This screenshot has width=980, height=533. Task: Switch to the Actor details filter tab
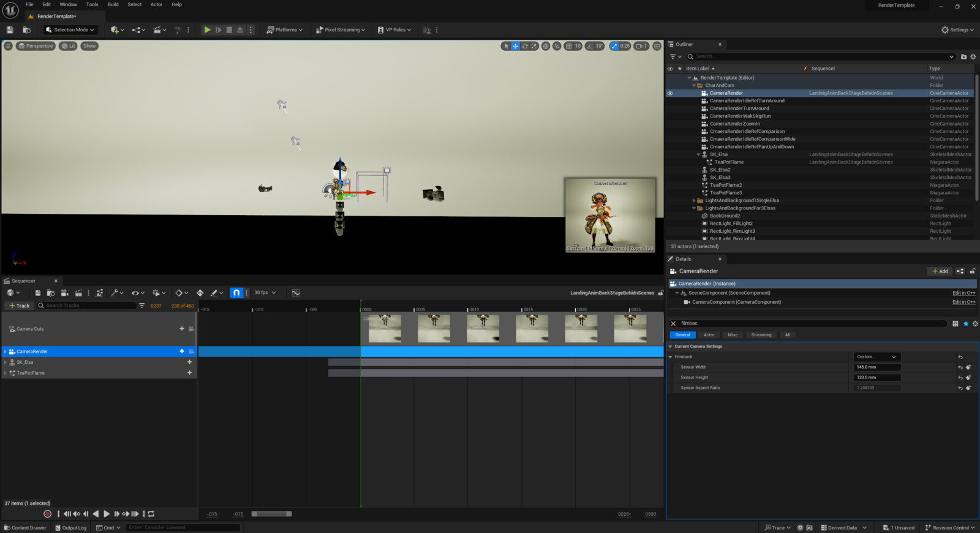coord(709,335)
